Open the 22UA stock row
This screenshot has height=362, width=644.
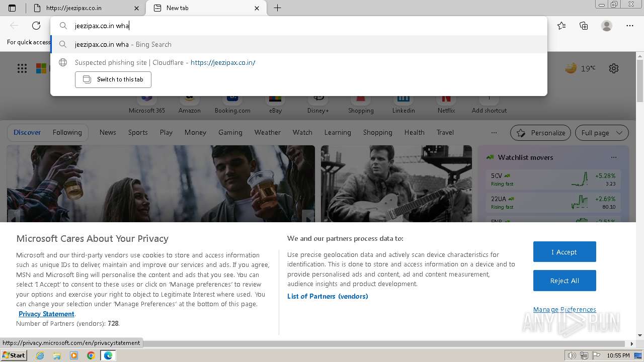click(553, 203)
